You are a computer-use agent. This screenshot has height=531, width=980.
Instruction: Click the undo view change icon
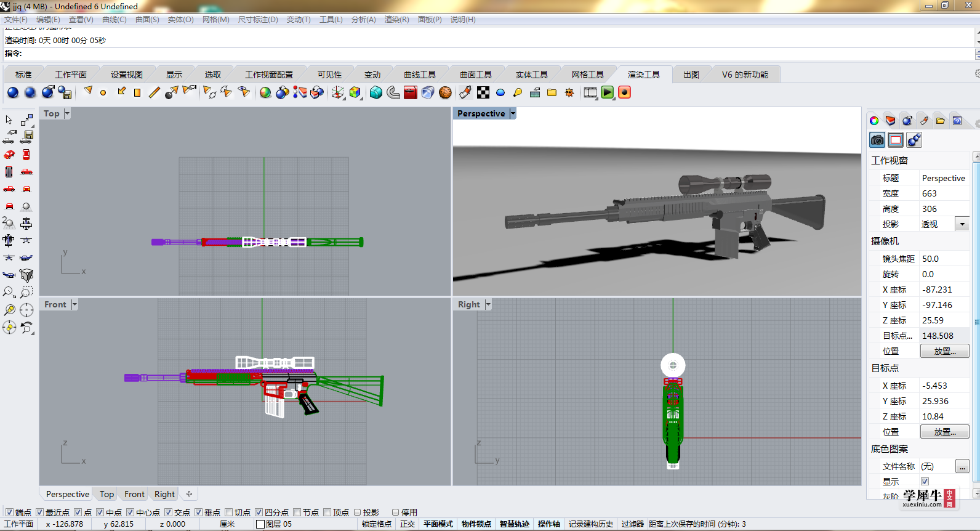pyautogui.click(x=26, y=327)
